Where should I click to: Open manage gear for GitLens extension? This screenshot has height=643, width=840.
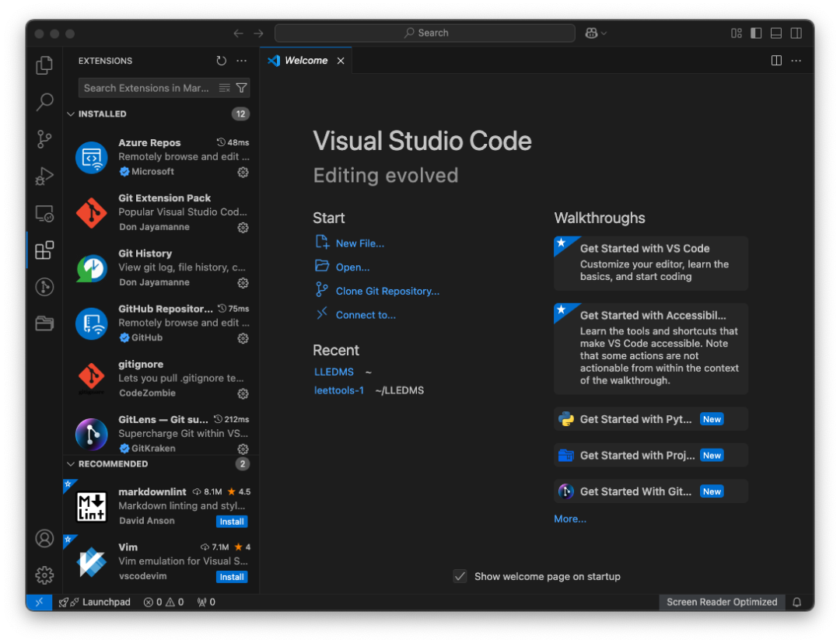[243, 449]
